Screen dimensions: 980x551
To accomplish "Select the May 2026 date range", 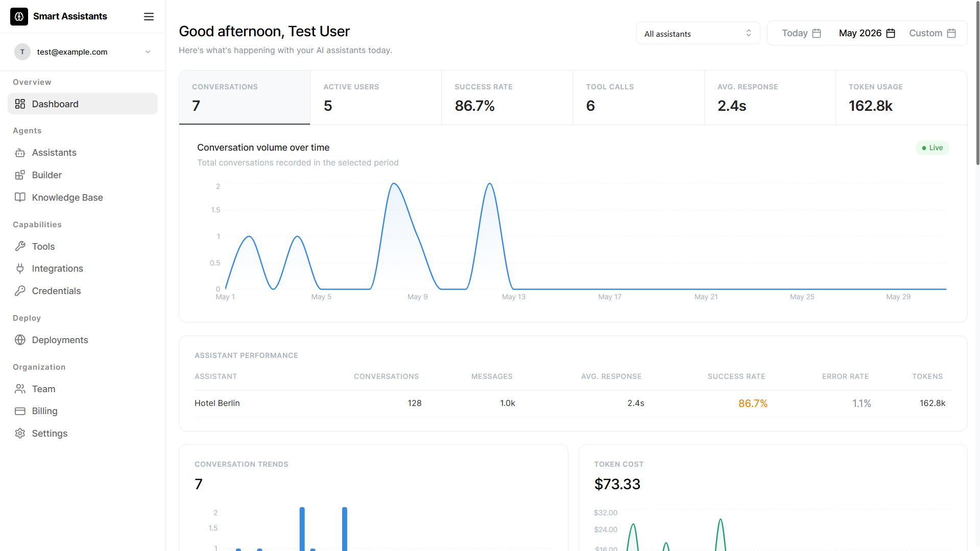I will pos(867,33).
